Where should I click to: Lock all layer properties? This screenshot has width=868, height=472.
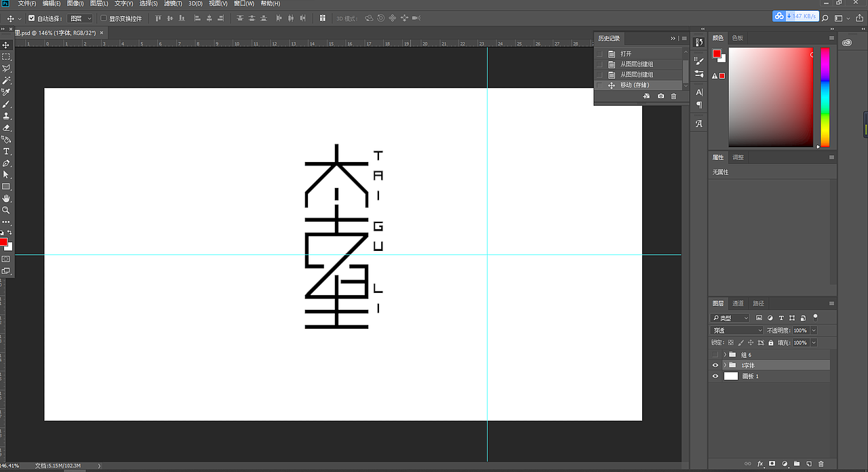tap(771, 342)
